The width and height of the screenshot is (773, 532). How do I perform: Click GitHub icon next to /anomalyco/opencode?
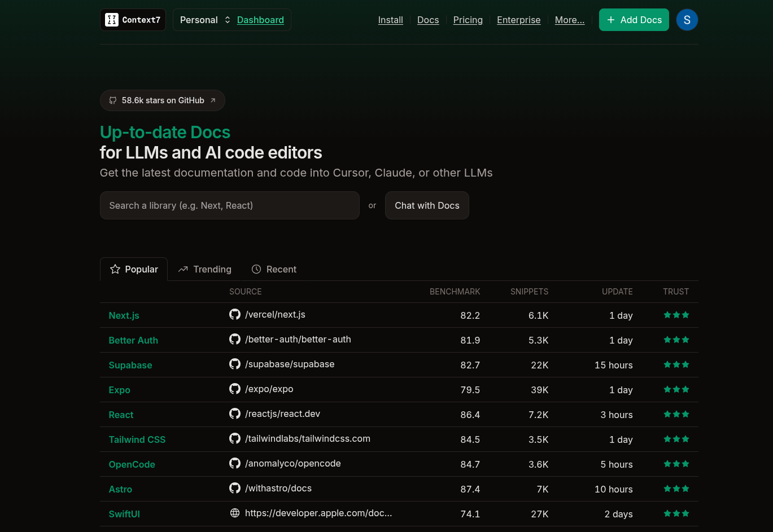tap(235, 463)
